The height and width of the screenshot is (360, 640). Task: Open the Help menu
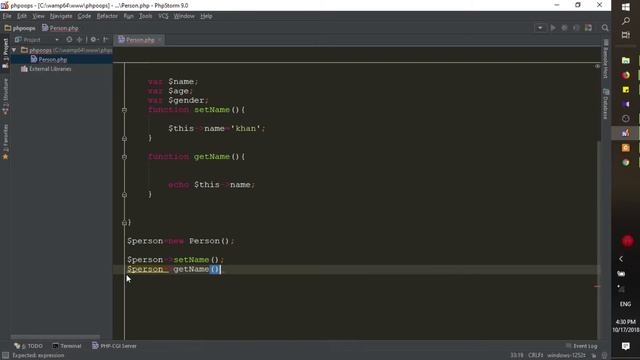click(x=206, y=16)
